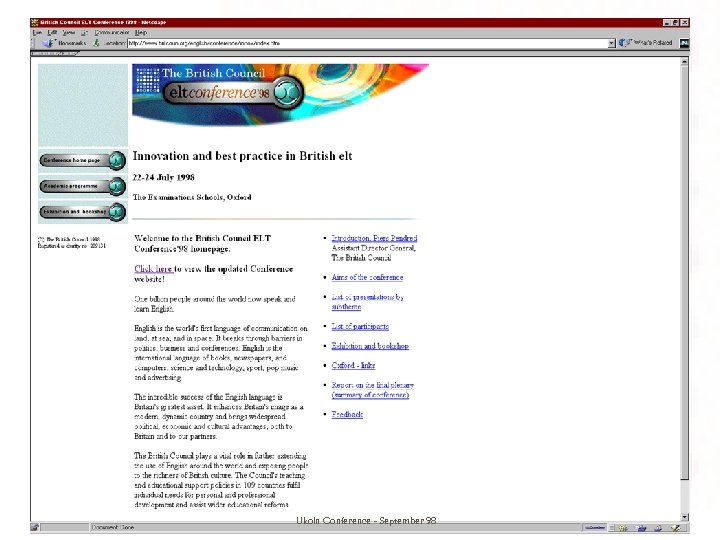The width and height of the screenshot is (720, 540).
Task: Click the vertical scrollbar up arrow
Action: (684, 61)
